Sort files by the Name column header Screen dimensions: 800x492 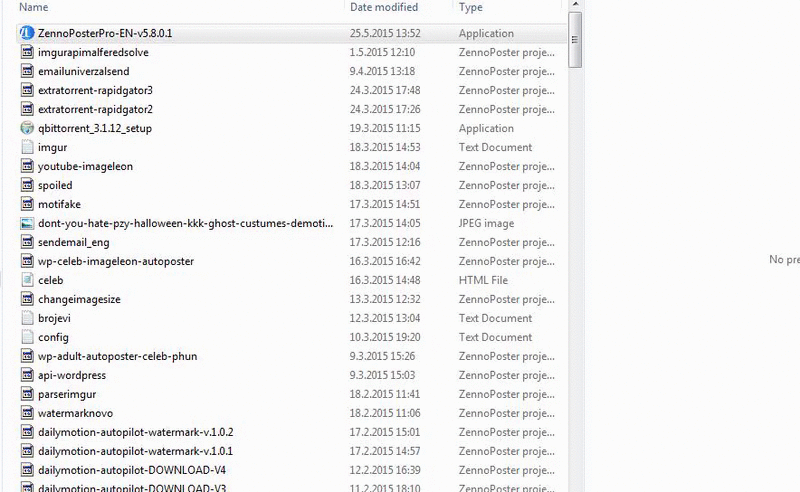pos(34,7)
